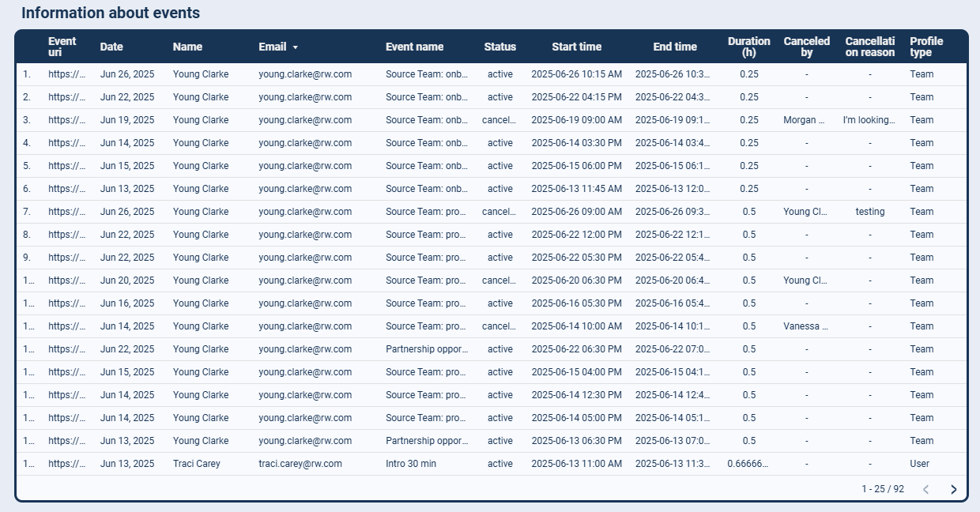The width and height of the screenshot is (980, 512).
Task: Click the 1 - 25 / 92 pagination label
Action: pyautogui.click(x=883, y=489)
